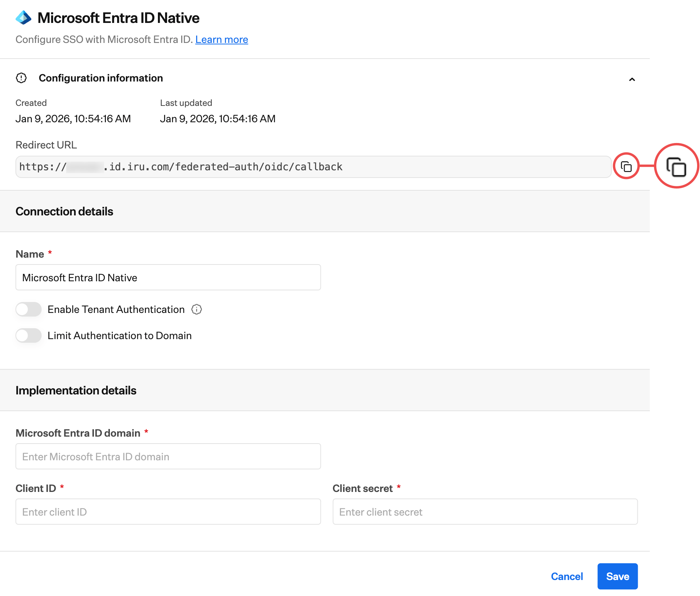
Task: Focus the Name input field
Action: pyautogui.click(x=168, y=277)
